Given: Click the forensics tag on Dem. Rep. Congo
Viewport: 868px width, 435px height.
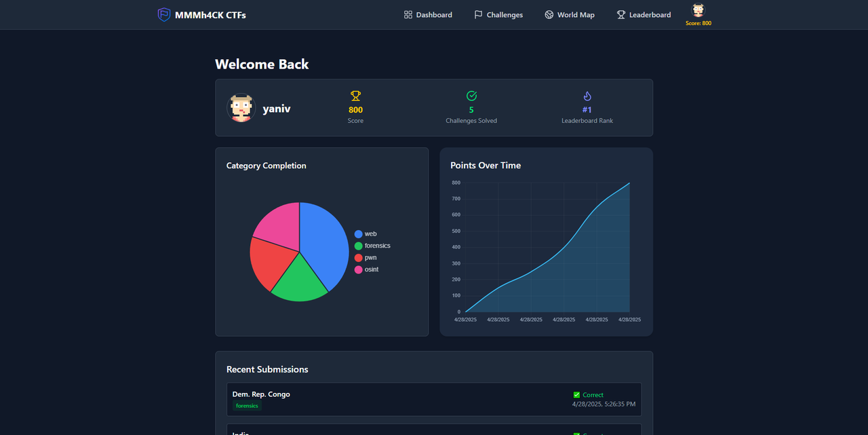Looking at the screenshot, I should click(247, 406).
